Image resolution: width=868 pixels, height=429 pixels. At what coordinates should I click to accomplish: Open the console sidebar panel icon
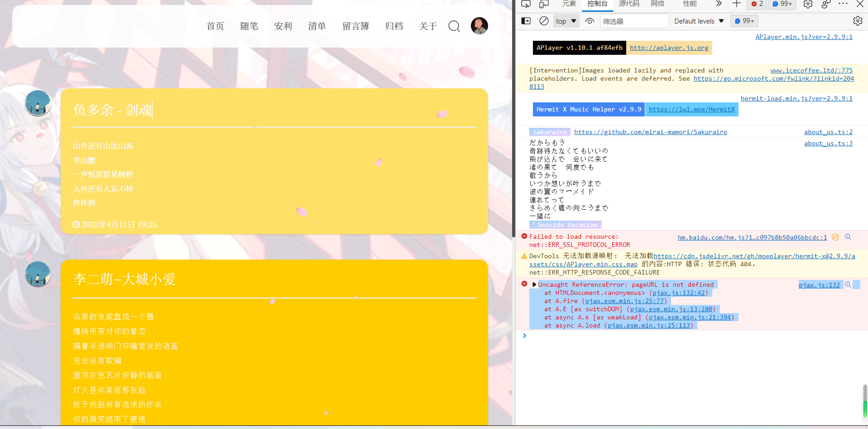point(525,20)
